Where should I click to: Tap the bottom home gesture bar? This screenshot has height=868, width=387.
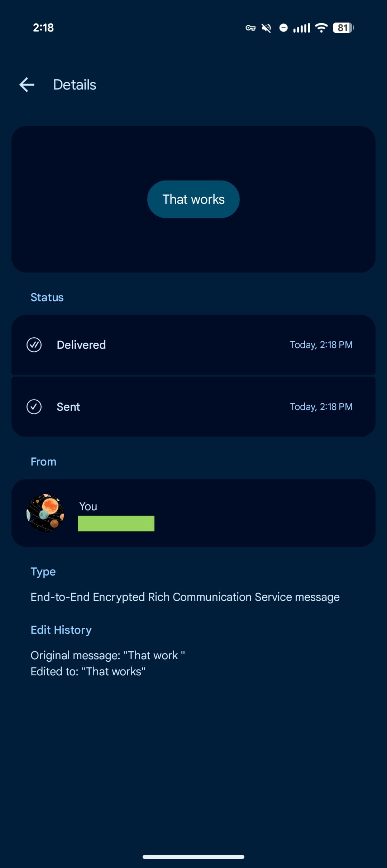pos(193,857)
